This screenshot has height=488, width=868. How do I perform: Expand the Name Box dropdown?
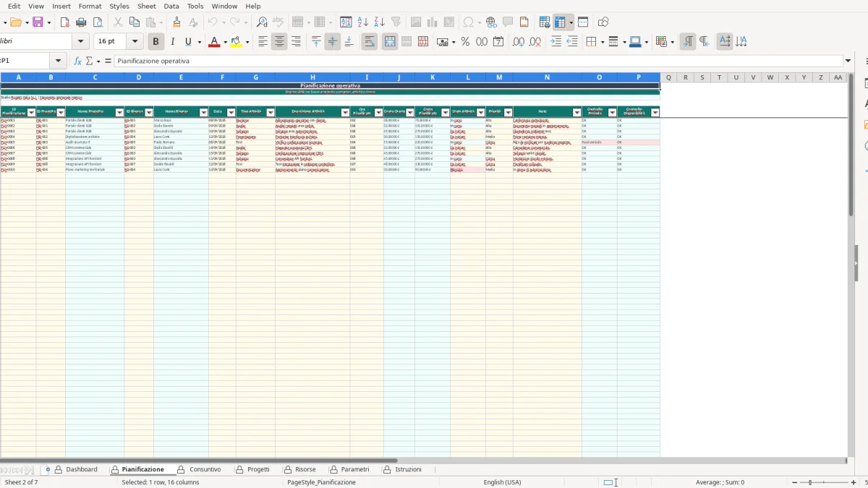(59, 61)
